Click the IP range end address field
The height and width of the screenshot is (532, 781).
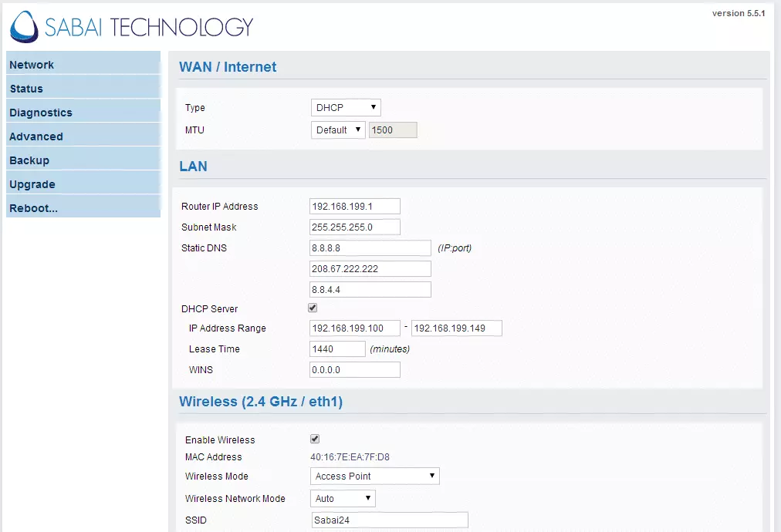pos(457,328)
